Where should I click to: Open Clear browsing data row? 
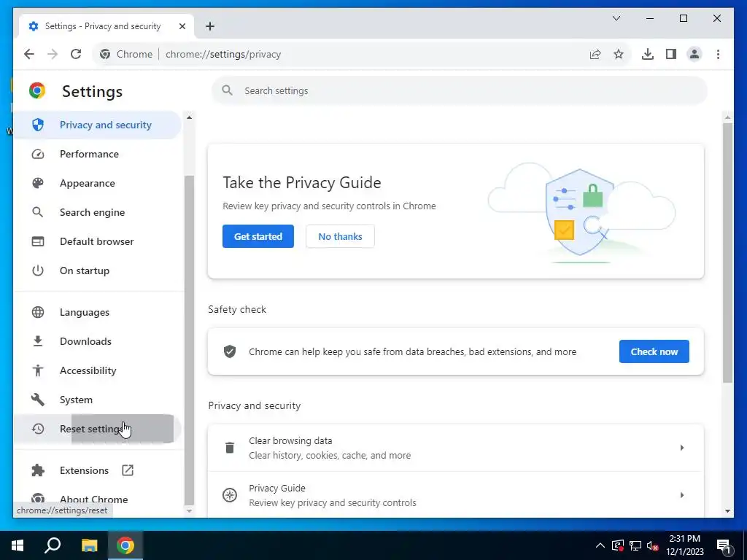455,448
